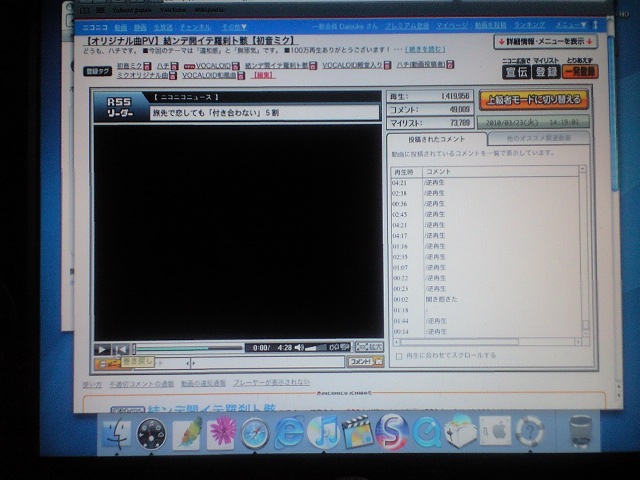640x480 pixels.
Task: Open the メニュー▼ dropdown in the blue bar
Action: pos(571,25)
